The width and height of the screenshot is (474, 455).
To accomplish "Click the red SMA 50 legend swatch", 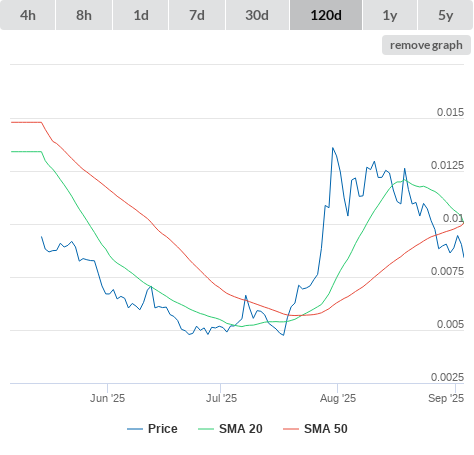I will pyautogui.click(x=291, y=429).
